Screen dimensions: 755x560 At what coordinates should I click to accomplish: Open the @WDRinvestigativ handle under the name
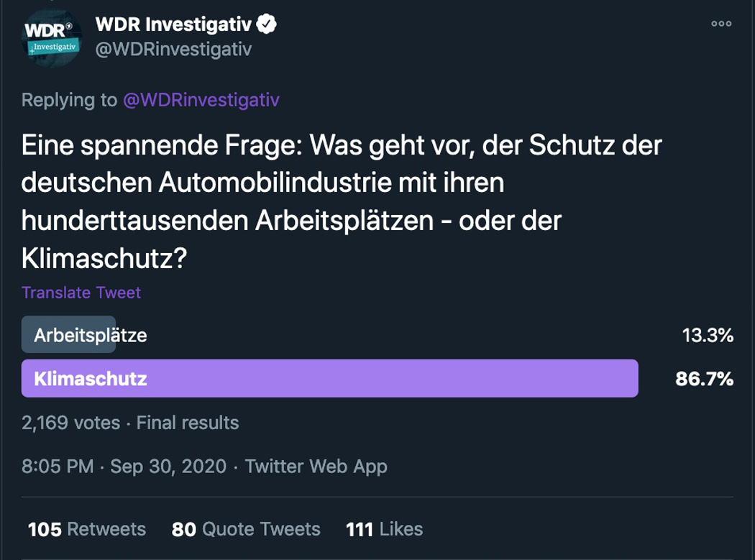click(x=173, y=49)
